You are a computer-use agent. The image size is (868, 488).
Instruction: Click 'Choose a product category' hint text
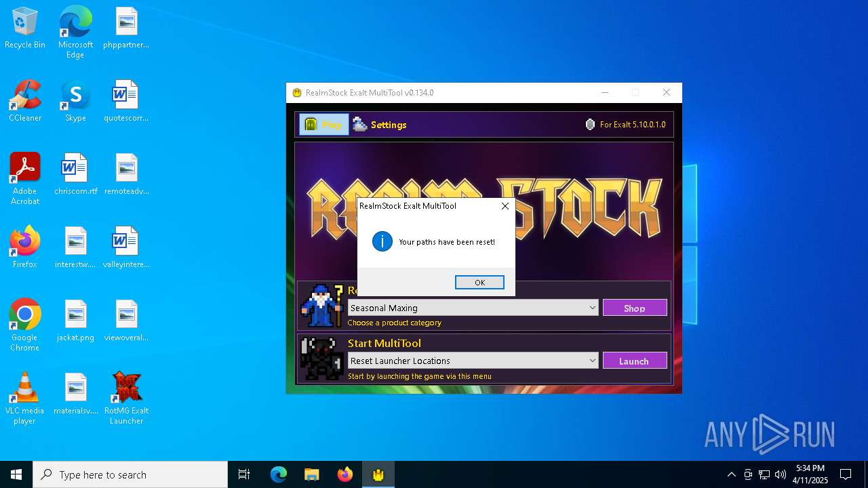coord(395,323)
